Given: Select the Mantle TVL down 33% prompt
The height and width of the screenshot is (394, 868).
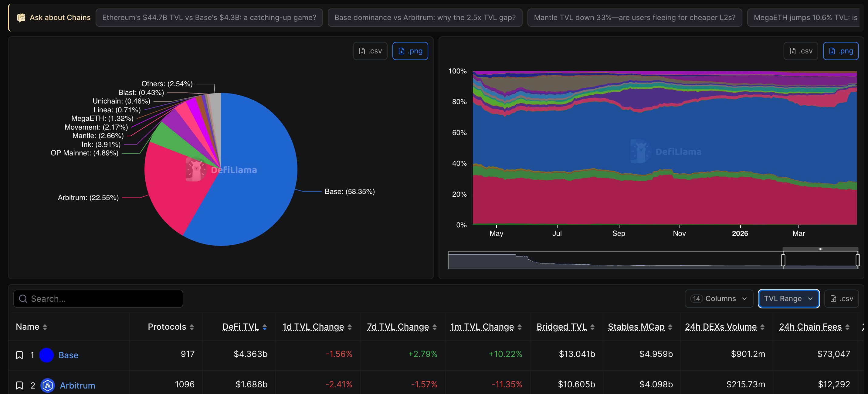Looking at the screenshot, I should point(635,18).
